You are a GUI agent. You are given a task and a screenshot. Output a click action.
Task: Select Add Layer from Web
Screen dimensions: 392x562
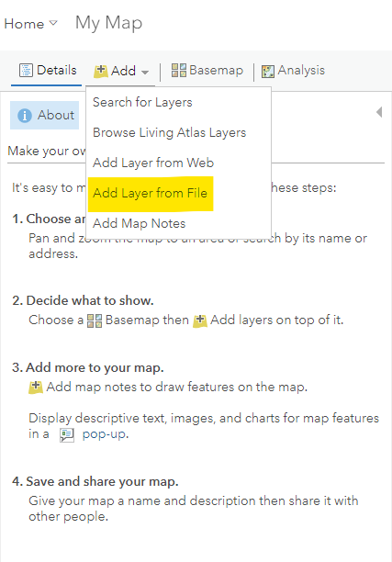(x=153, y=163)
